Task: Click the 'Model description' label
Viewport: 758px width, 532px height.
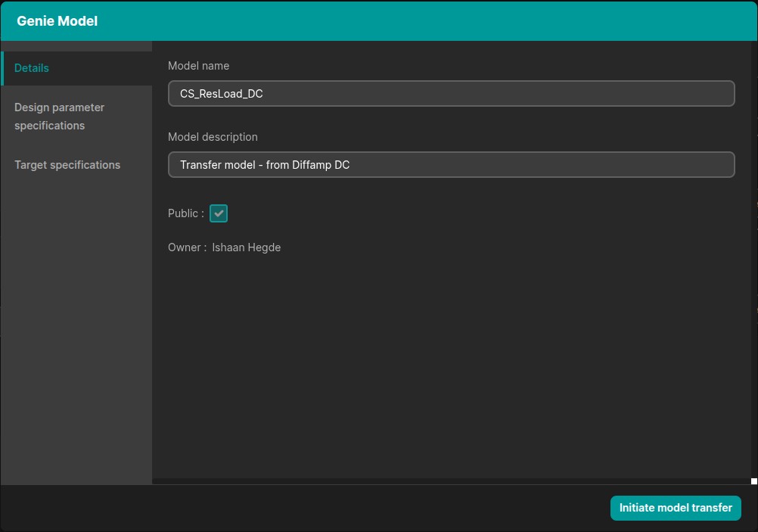Action: tap(213, 137)
